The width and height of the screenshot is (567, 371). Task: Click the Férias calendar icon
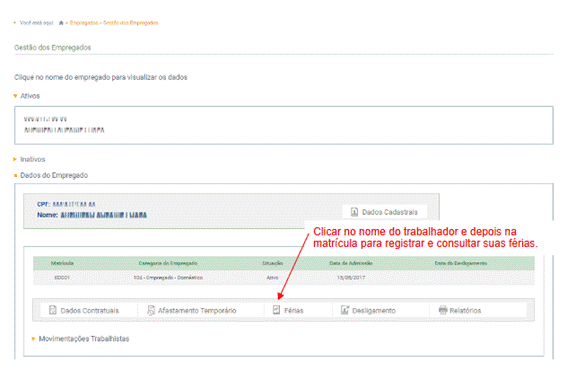276,310
